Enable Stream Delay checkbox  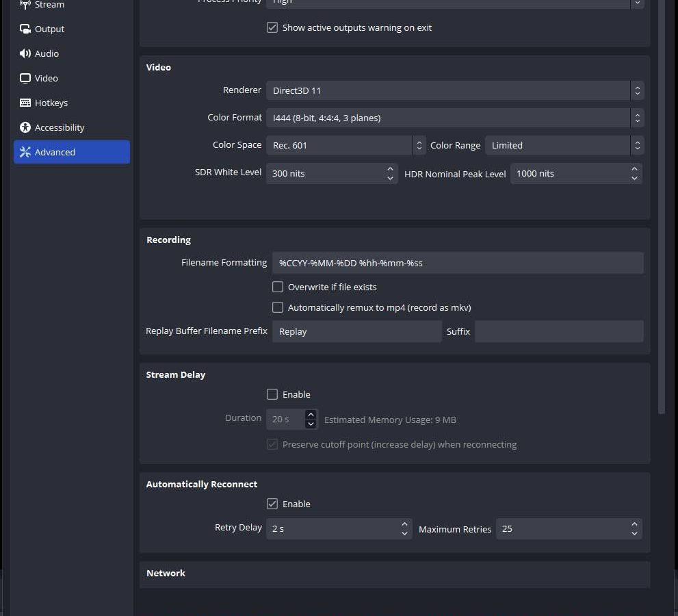point(272,394)
